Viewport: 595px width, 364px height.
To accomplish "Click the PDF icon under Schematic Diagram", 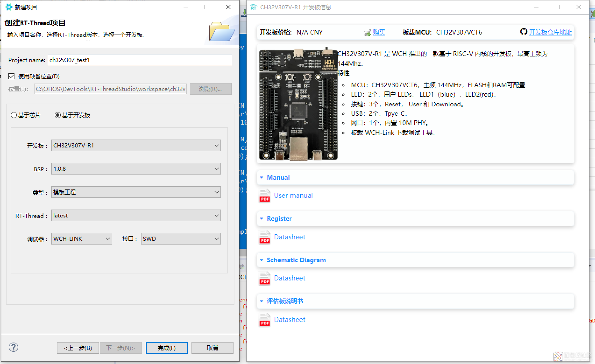I will [265, 278].
